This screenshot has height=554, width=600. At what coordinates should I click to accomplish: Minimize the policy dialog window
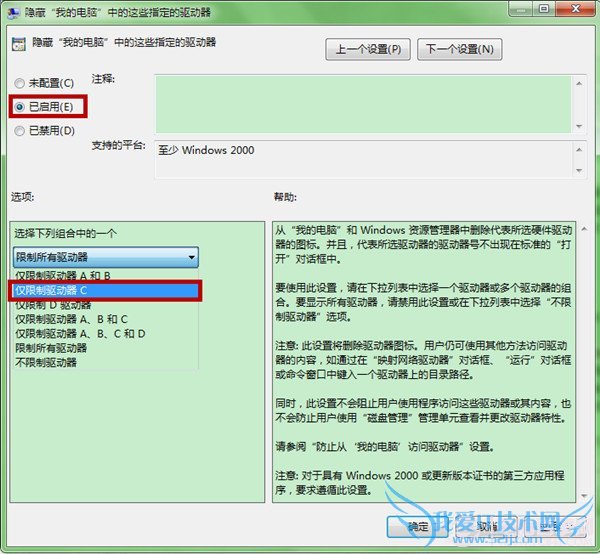click(520, 9)
